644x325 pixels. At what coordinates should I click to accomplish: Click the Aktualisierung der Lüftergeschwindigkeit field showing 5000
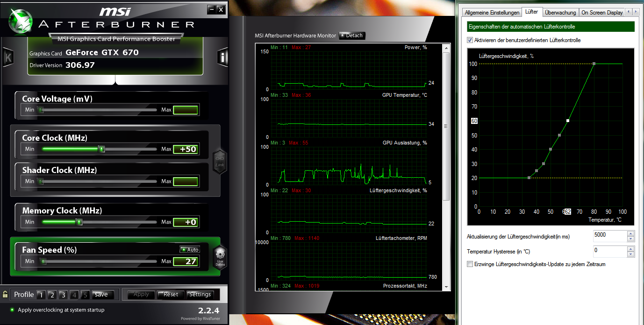click(610, 235)
